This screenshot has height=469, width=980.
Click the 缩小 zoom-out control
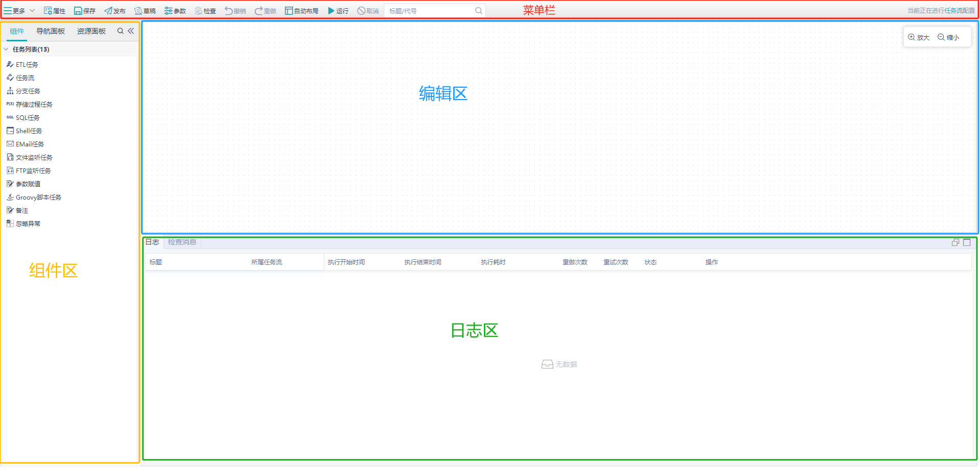pos(949,37)
